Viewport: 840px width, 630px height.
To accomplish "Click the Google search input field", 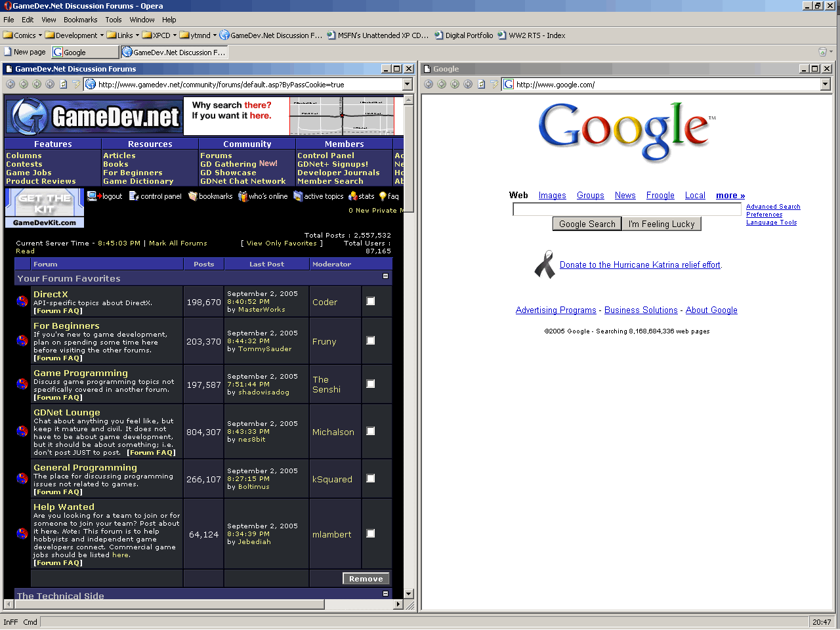I will tap(627, 209).
